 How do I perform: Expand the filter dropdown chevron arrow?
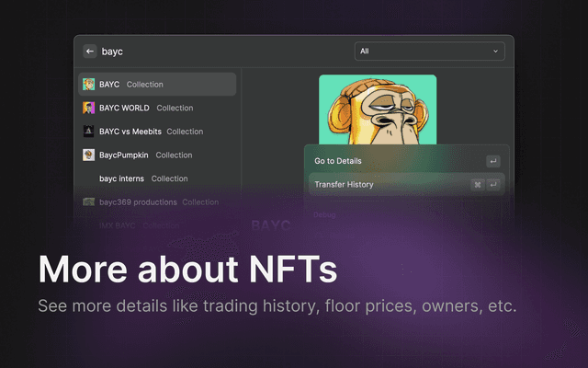pyautogui.click(x=496, y=52)
